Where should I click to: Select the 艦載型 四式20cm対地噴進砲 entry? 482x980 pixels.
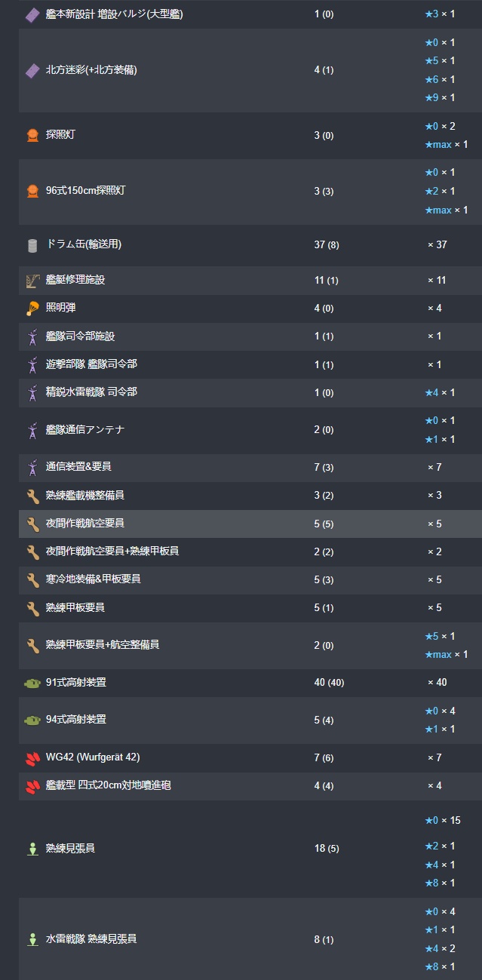point(108,785)
